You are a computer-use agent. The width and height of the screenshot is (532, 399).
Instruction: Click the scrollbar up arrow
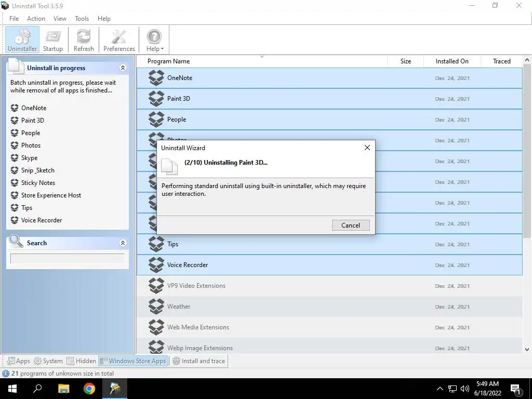click(527, 60)
